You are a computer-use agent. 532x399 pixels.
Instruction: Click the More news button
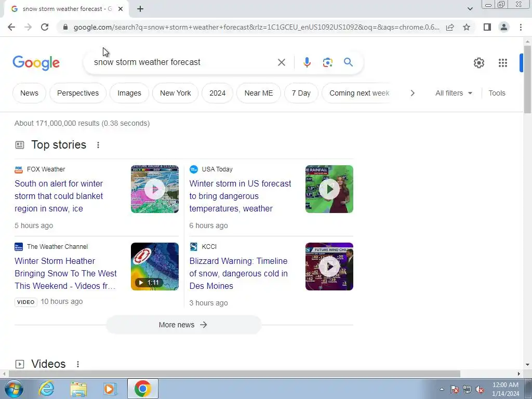(183, 325)
